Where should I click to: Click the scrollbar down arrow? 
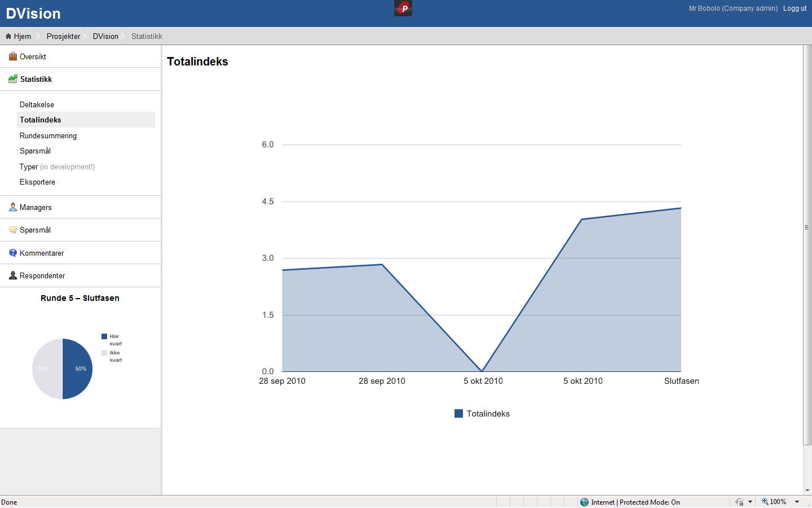pyautogui.click(x=807, y=491)
